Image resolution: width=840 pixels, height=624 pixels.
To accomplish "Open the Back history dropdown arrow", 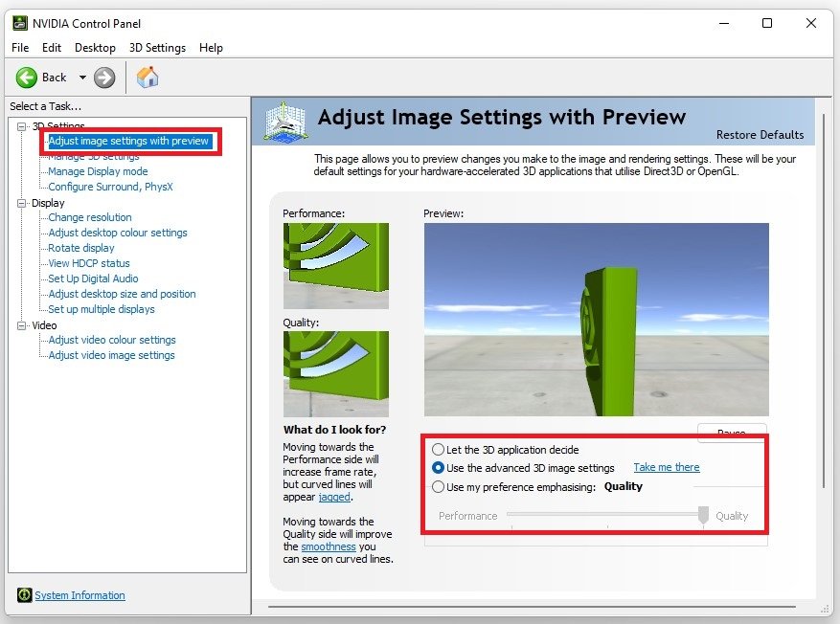I will [82, 78].
